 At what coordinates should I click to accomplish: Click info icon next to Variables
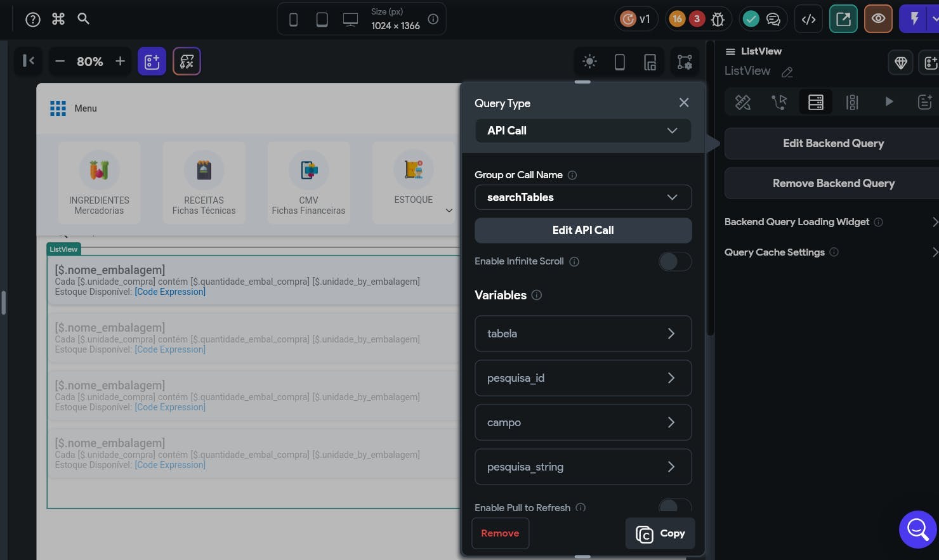coord(537,295)
